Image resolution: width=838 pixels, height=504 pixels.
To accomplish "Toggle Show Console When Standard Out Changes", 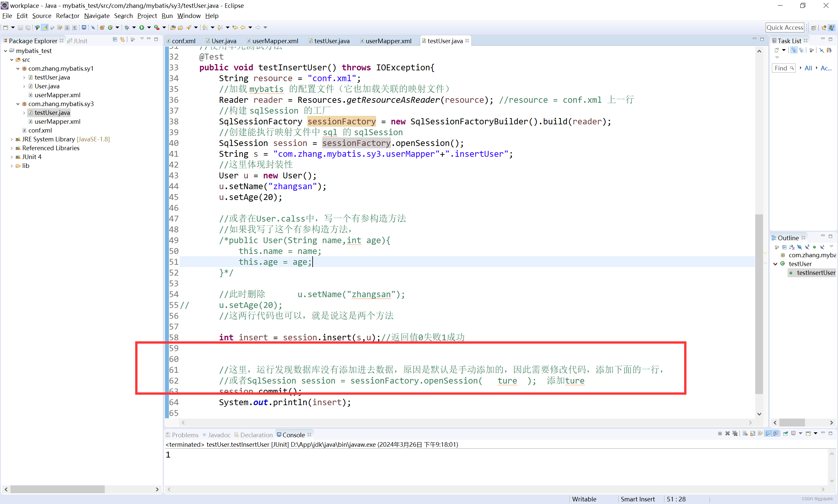I will click(768, 433).
